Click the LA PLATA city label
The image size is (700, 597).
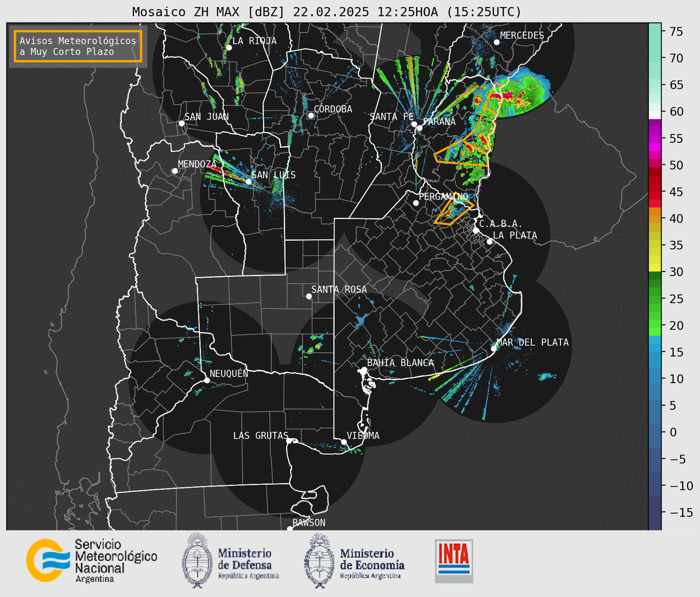pyautogui.click(x=515, y=235)
